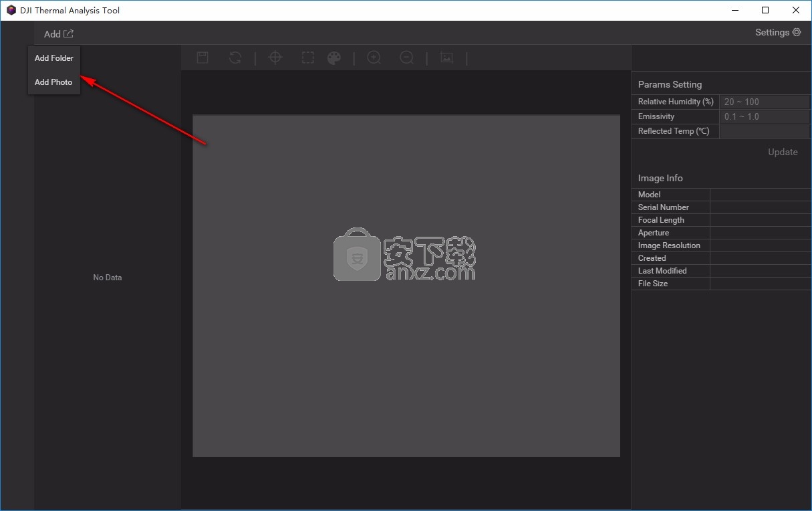Click the 'Created' row label
This screenshot has height=511, width=812.
652,258
